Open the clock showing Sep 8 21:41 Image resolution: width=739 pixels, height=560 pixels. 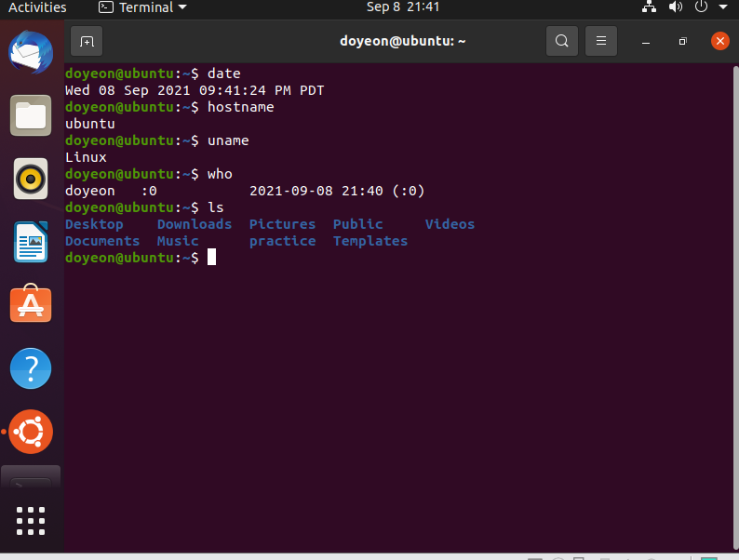point(403,7)
